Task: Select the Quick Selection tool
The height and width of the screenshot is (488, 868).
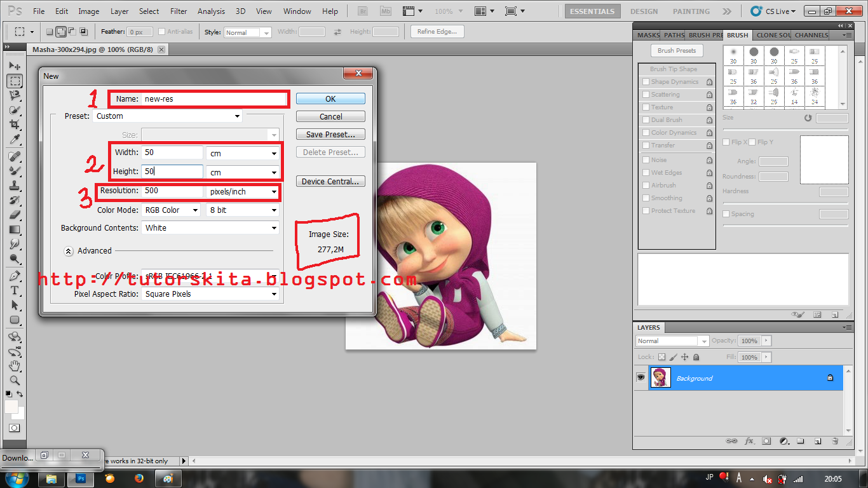Action: (x=15, y=111)
